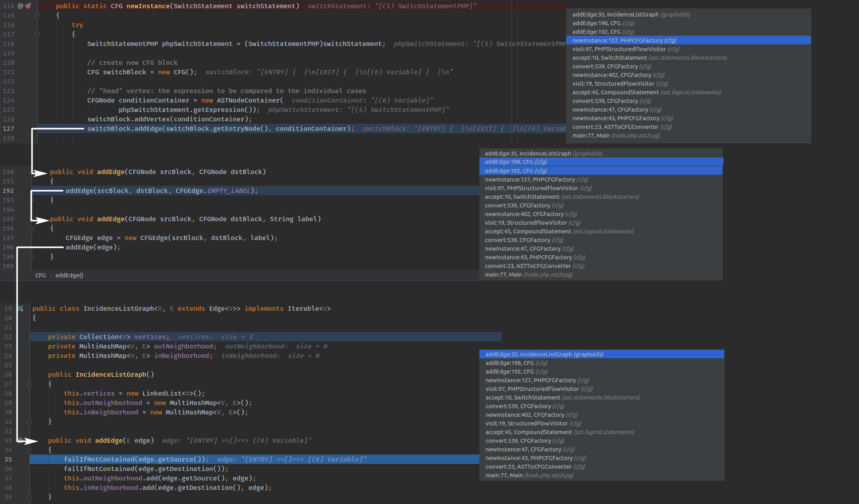The height and width of the screenshot is (504, 859).
Task: Click the fold end marker on line 31
Action: click(x=29, y=422)
